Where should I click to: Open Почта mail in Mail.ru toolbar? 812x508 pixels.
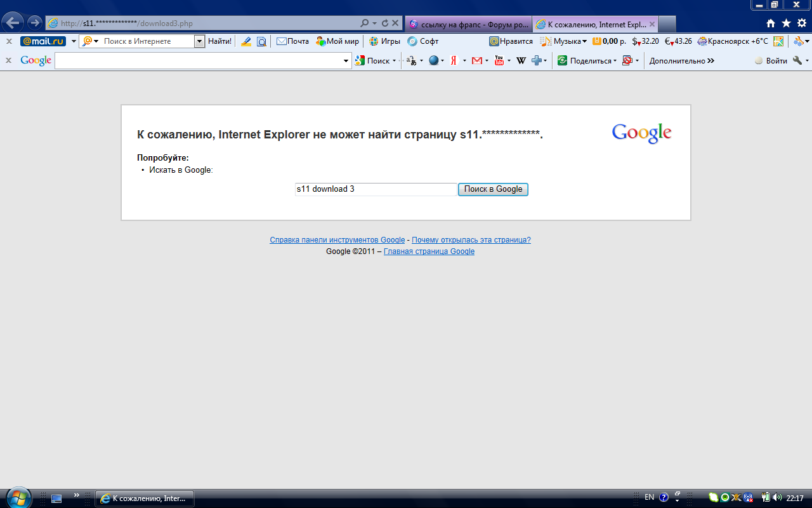(x=292, y=41)
